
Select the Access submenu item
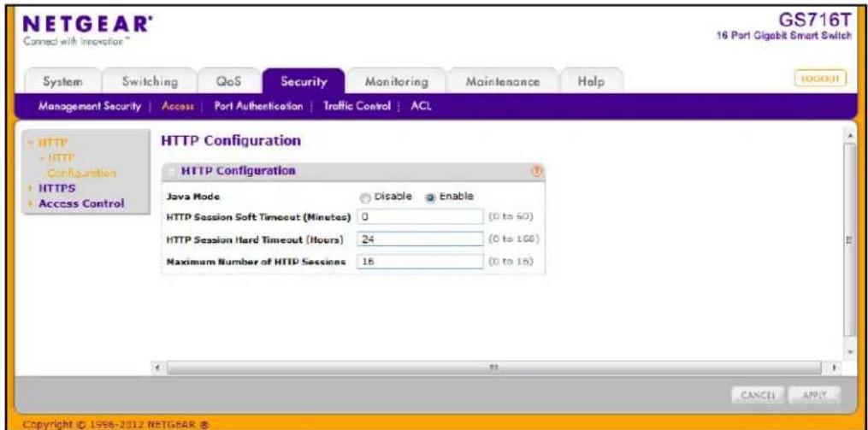pyautogui.click(x=177, y=106)
